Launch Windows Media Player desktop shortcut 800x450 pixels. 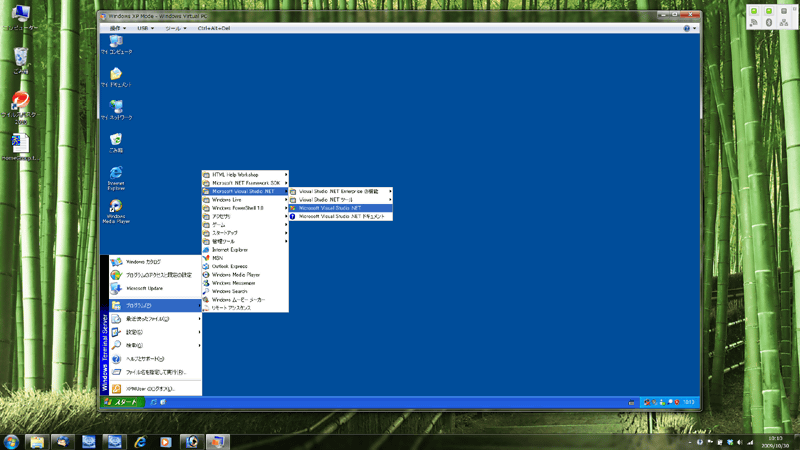coord(116,211)
